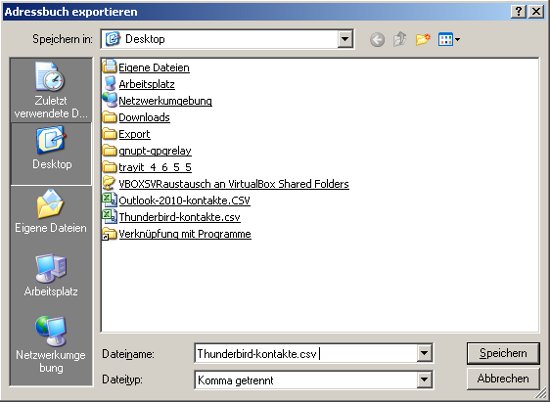Select 'Zuletzt verwendete D...' in places bar

click(51, 90)
